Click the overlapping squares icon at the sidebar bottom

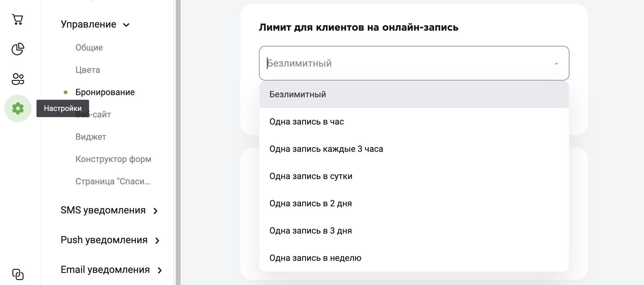click(x=18, y=274)
